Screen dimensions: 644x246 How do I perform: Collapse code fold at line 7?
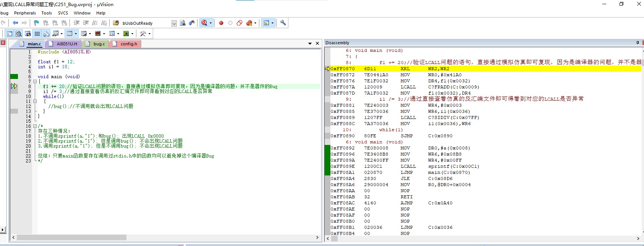click(x=35, y=82)
